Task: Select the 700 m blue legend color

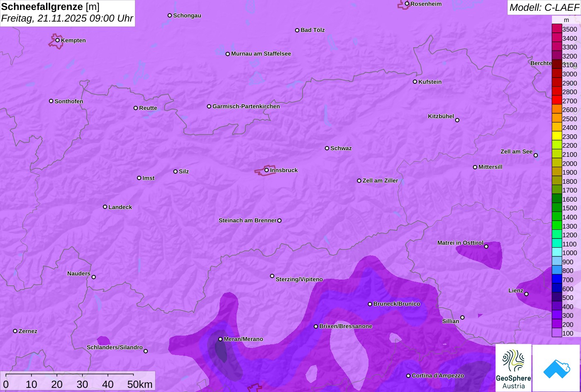Action: pyautogui.click(x=557, y=279)
